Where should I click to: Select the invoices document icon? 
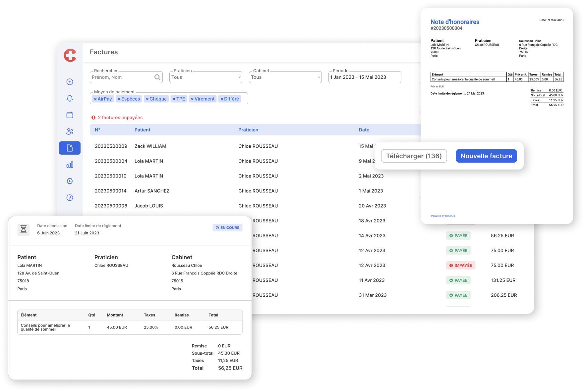(70, 148)
